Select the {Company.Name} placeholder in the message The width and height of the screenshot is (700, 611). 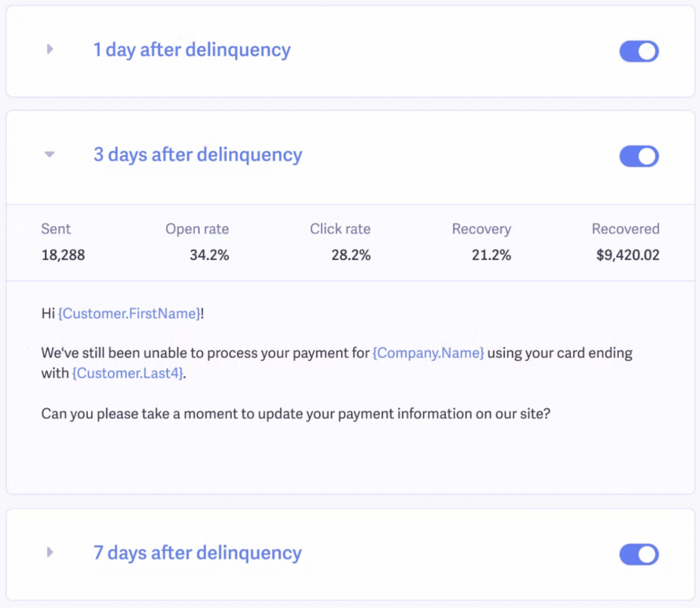[428, 353]
